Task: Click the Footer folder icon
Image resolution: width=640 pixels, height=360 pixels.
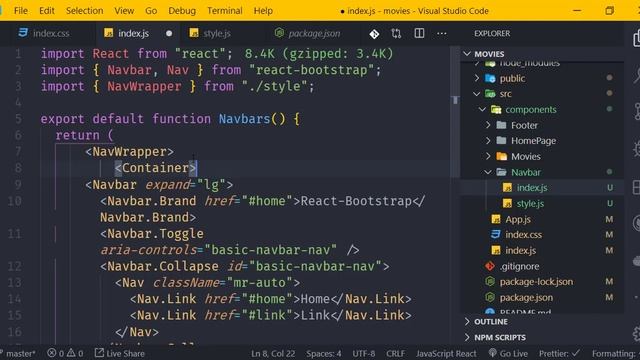Action: [x=502, y=125]
